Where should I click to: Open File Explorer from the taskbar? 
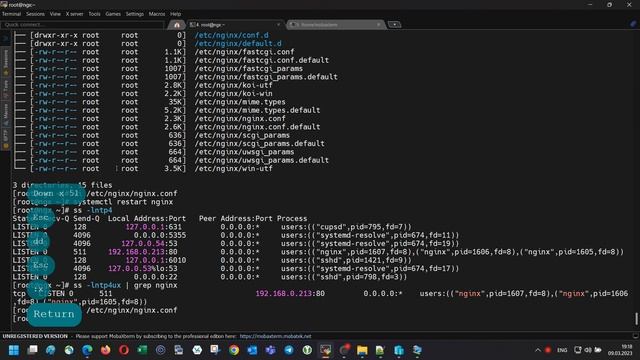pyautogui.click(x=362, y=350)
